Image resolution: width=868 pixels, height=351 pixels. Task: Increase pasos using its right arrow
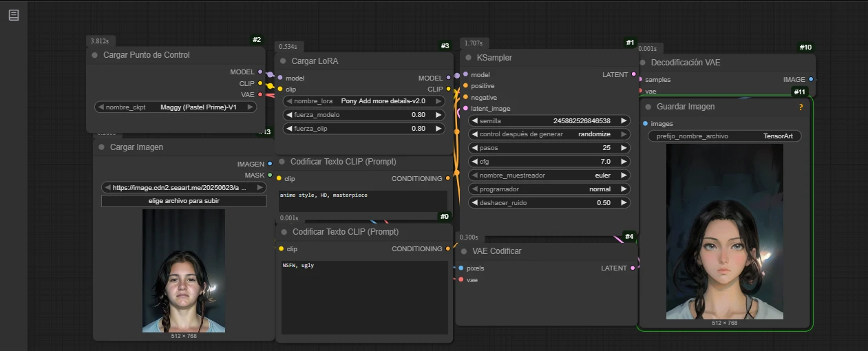point(624,148)
